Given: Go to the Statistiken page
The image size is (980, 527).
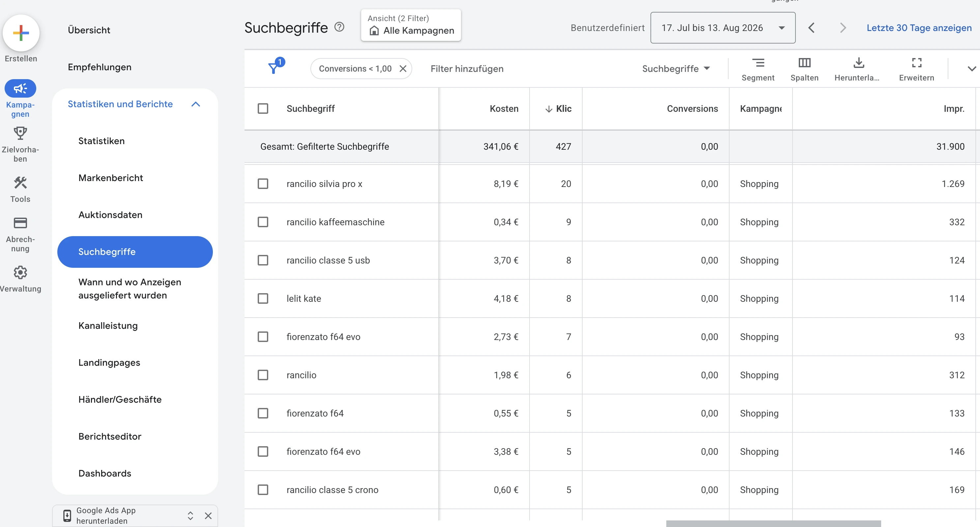Looking at the screenshot, I should 101,141.
